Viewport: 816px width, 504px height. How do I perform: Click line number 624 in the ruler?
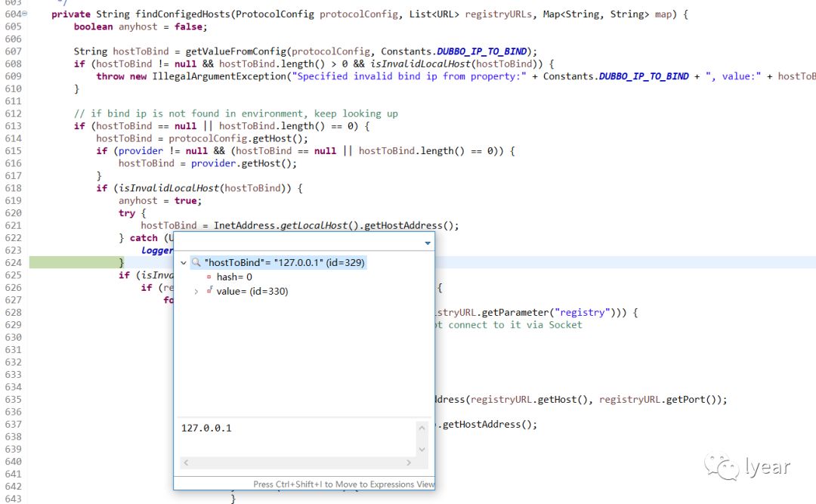pos(14,262)
